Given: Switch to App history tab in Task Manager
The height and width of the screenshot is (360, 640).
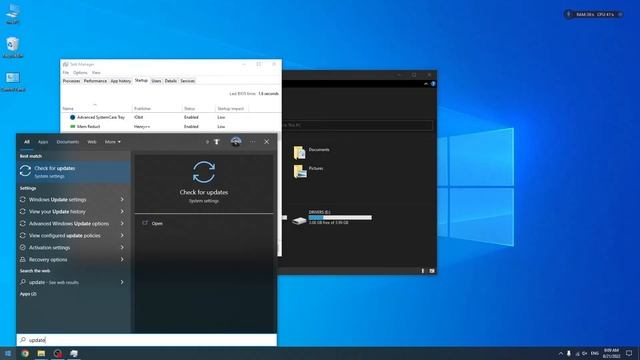Looking at the screenshot, I should 121,81.
